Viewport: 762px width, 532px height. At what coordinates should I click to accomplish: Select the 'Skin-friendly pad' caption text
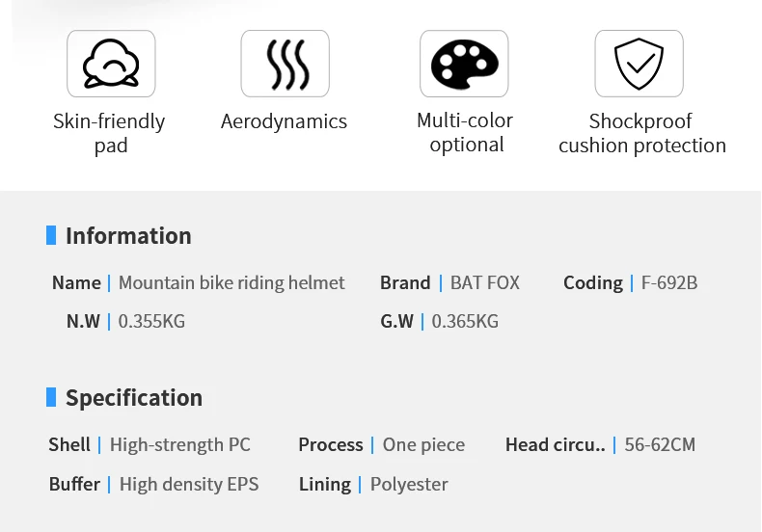pyautogui.click(x=109, y=133)
